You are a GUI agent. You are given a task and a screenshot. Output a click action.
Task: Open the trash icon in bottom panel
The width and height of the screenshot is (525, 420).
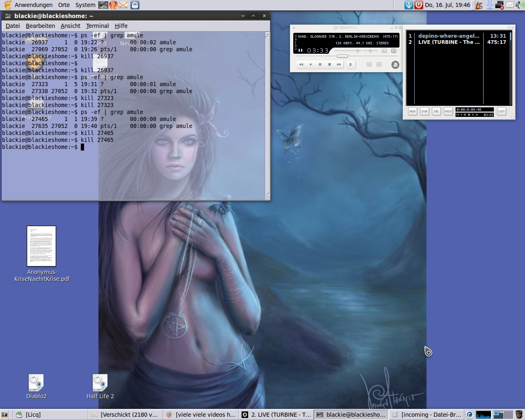[x=519, y=415]
